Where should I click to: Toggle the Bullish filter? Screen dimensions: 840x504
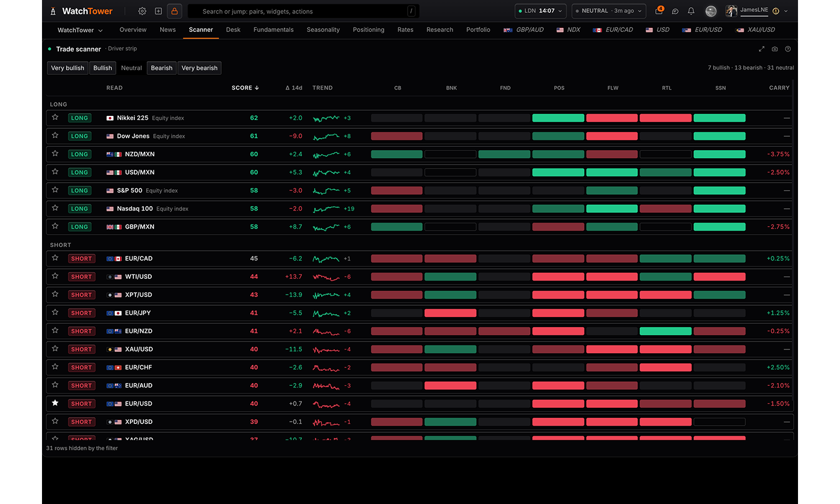tap(102, 68)
